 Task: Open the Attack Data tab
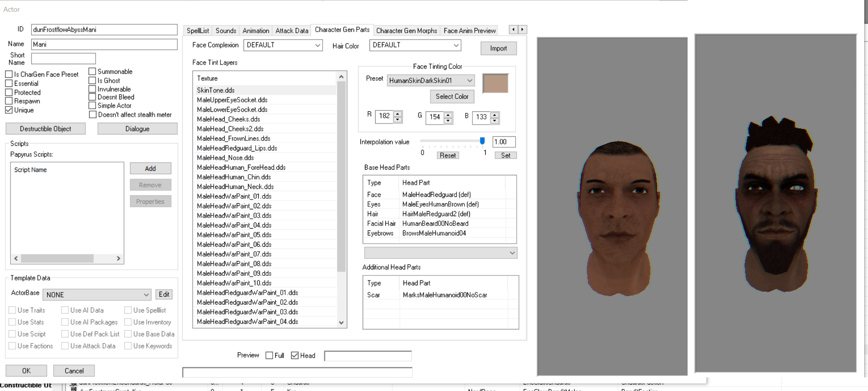(292, 31)
